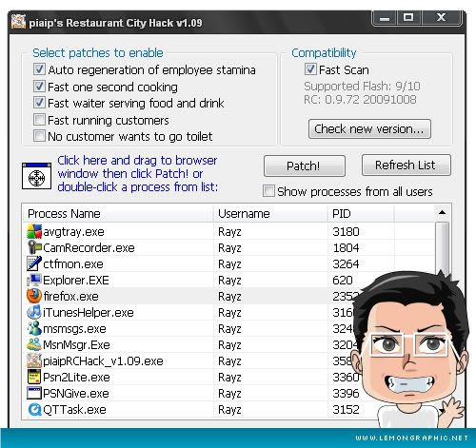Disable auto regeneration of employee stamina
476x448 pixels.
39,69
